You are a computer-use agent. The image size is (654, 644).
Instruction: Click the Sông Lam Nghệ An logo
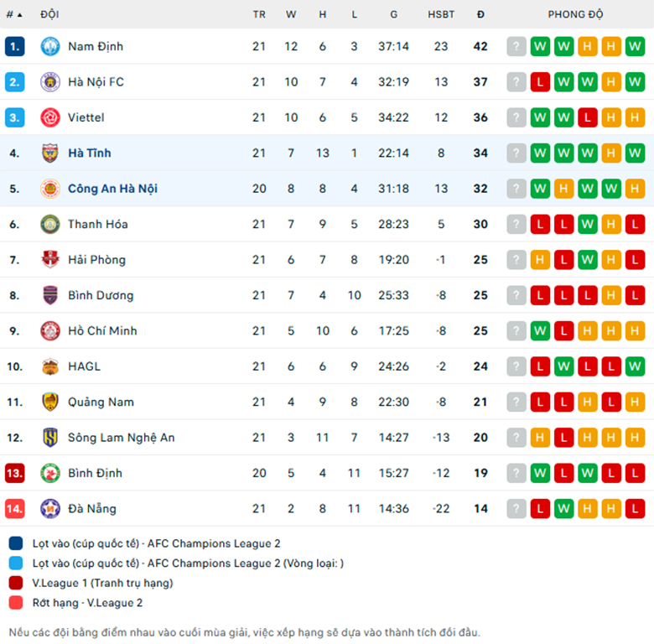(50, 438)
